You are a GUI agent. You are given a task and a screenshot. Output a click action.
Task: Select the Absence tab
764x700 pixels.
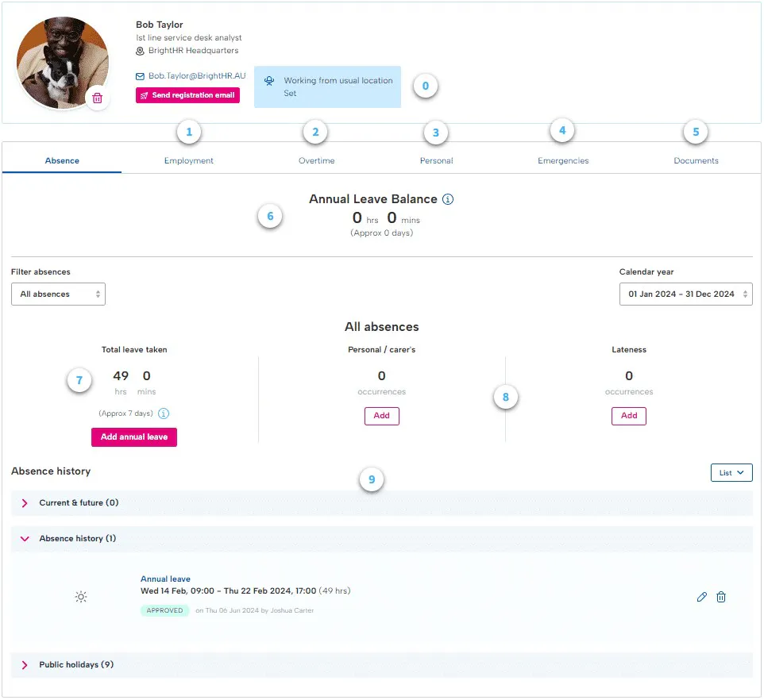tap(62, 160)
